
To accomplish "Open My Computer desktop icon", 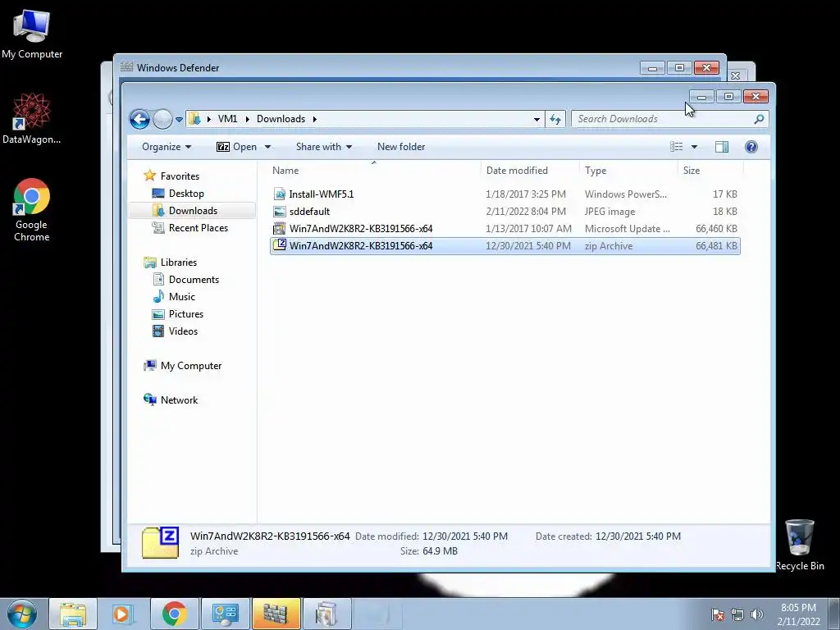I will tap(32, 34).
